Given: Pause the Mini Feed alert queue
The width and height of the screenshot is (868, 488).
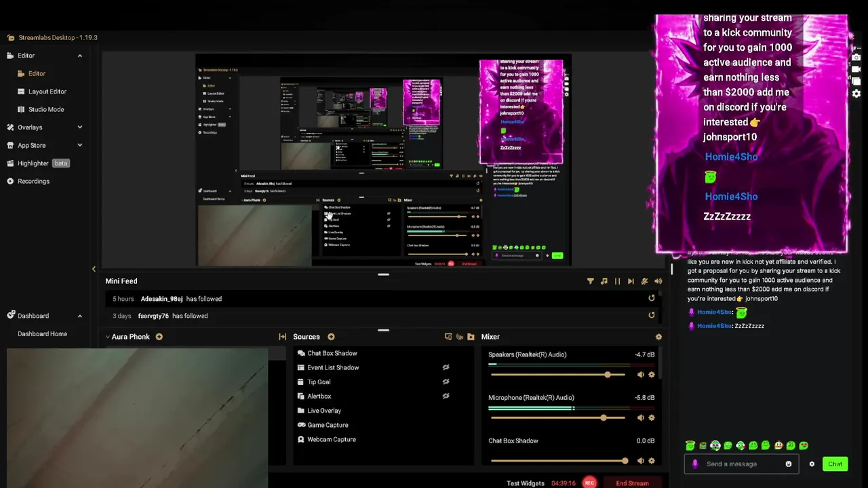Looking at the screenshot, I should click(617, 281).
